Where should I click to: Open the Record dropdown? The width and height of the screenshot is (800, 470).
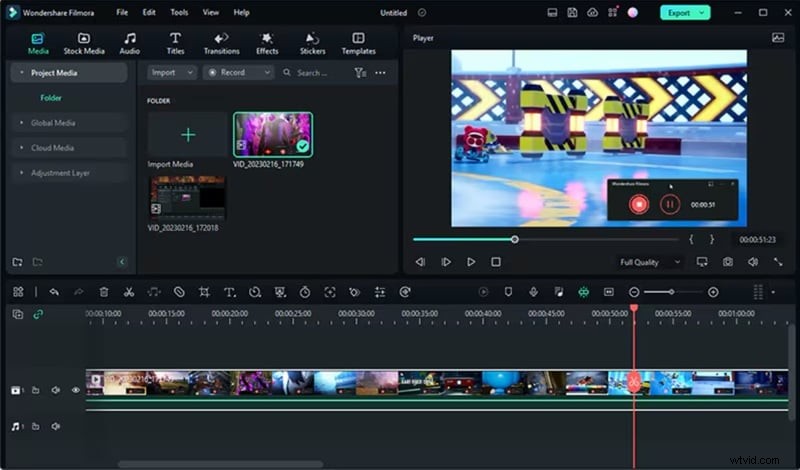click(x=238, y=72)
